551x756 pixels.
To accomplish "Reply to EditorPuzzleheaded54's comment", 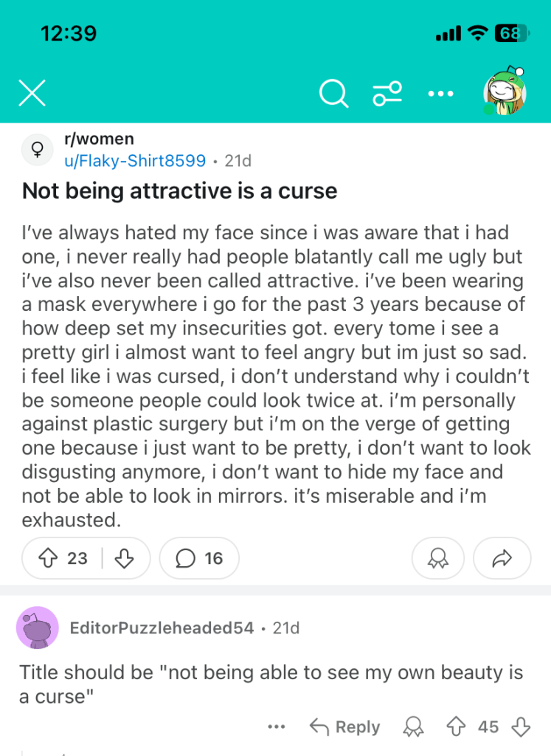I will [x=345, y=727].
